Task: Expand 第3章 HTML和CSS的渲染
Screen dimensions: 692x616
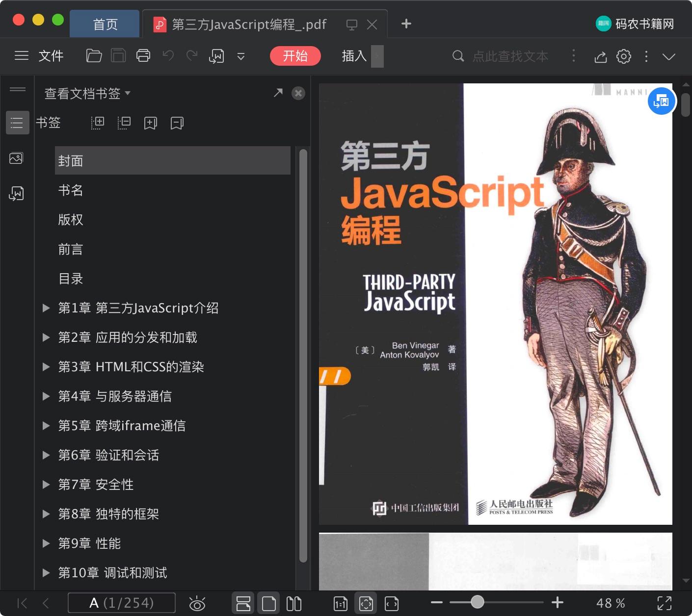Action: 46,367
